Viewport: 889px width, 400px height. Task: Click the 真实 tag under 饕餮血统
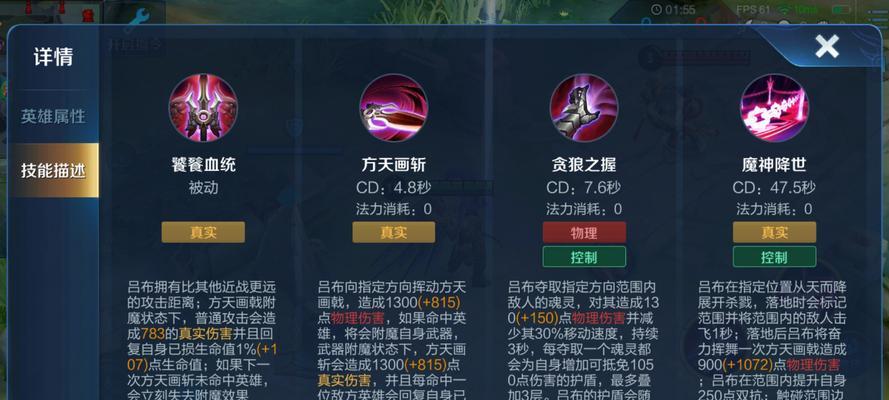pos(203,232)
